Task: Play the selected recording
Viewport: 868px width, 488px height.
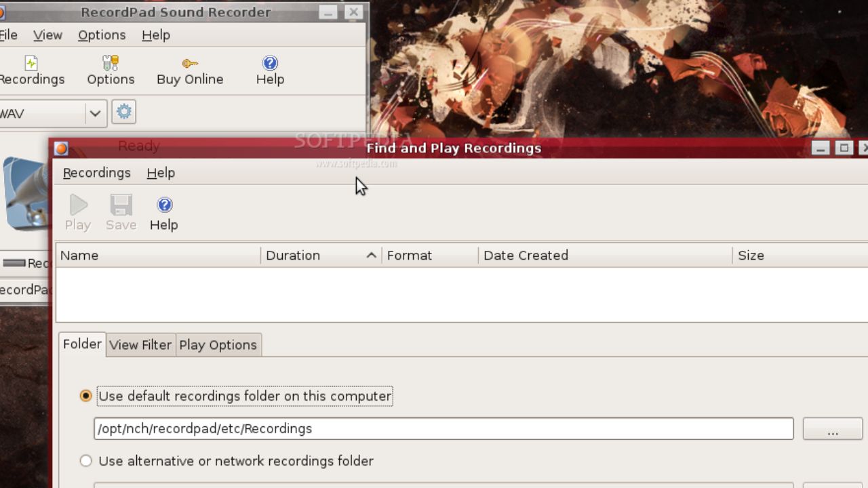Action: pos(78,213)
